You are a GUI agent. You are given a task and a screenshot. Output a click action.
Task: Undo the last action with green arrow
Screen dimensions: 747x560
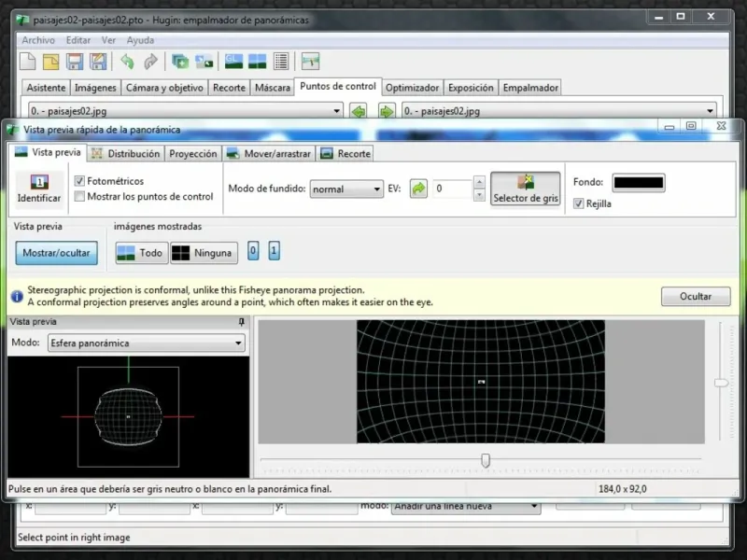127,62
